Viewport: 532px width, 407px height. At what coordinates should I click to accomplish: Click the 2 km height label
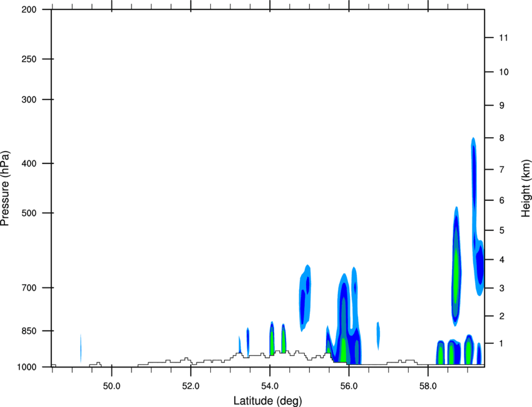[x=501, y=316]
